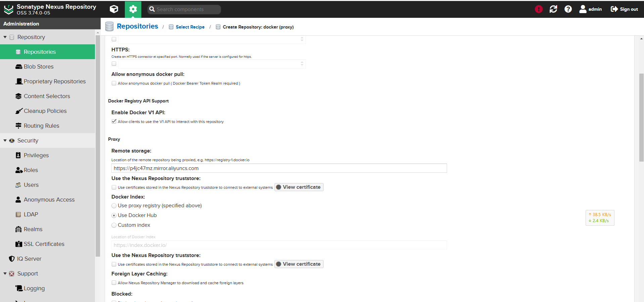The height and width of the screenshot is (302, 644).
Task: Open Realms menu item
Action: click(x=48, y=229)
